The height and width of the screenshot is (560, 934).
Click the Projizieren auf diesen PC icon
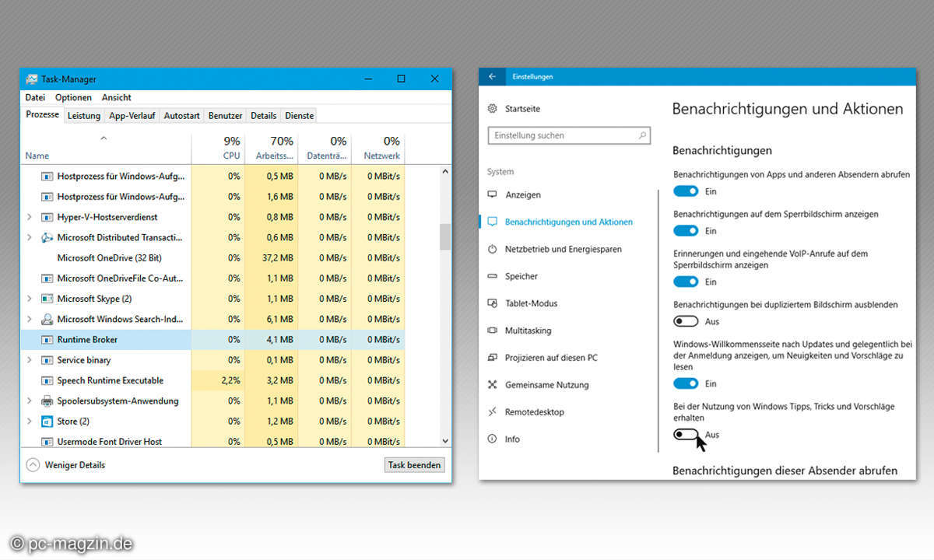tap(492, 358)
